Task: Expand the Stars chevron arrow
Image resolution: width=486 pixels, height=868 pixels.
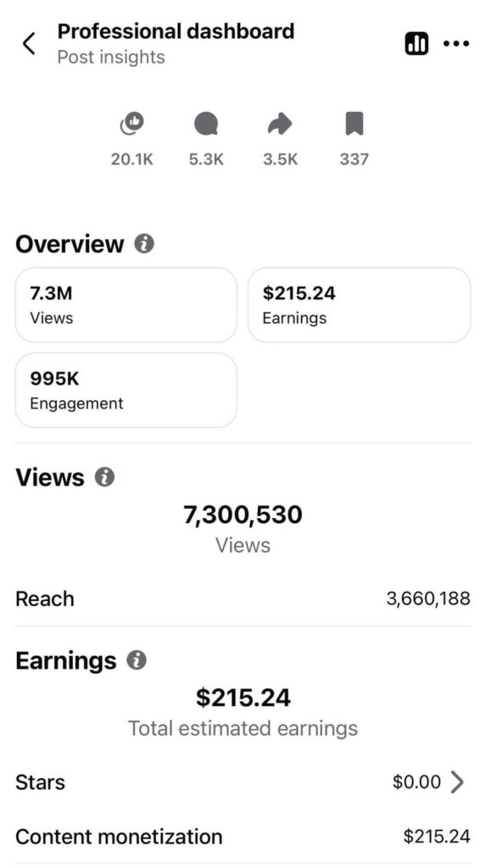Action: (457, 782)
